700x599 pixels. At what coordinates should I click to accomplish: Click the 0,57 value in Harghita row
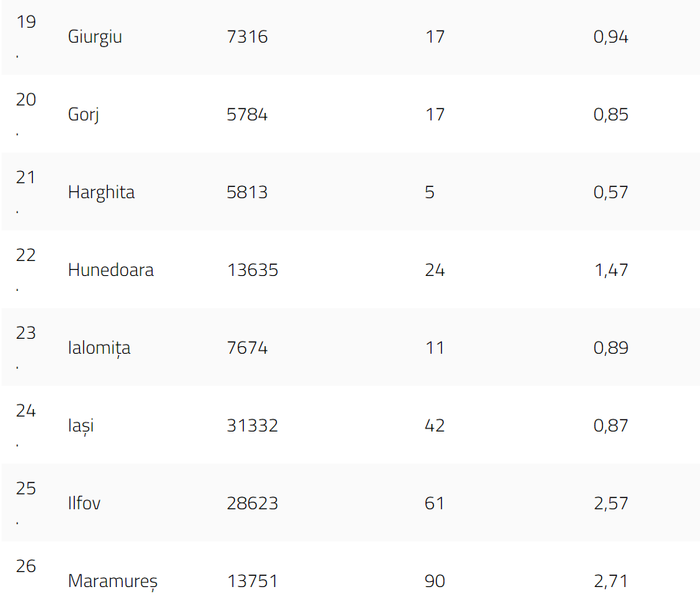[x=610, y=192]
